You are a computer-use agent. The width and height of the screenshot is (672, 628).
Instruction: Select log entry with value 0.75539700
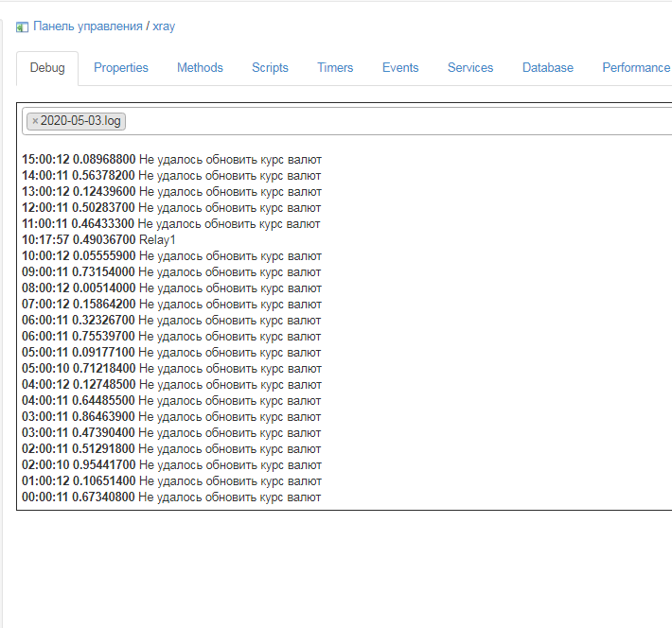(171, 337)
